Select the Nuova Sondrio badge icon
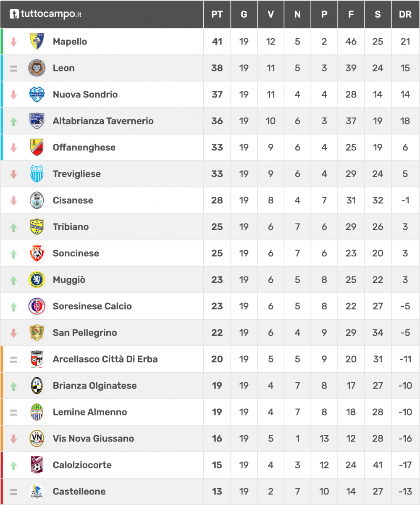The height and width of the screenshot is (505, 420). (37, 94)
